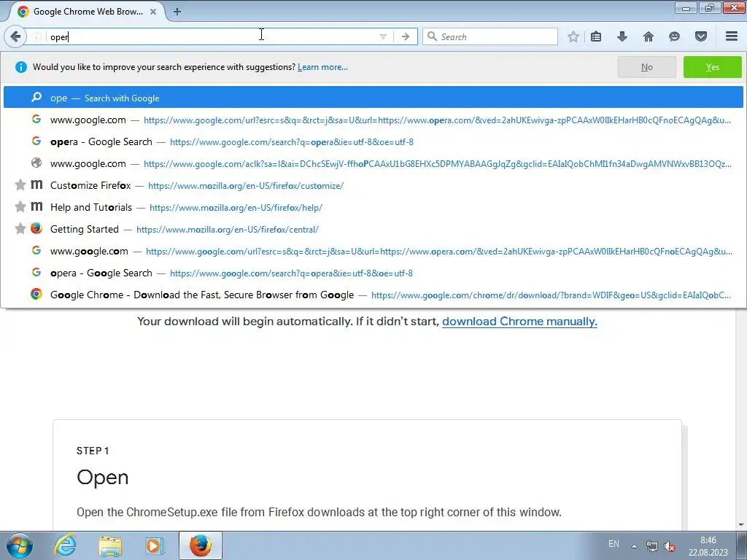Open the Hello chat smiley icon
This screenshot has height=560, width=747.
point(674,36)
